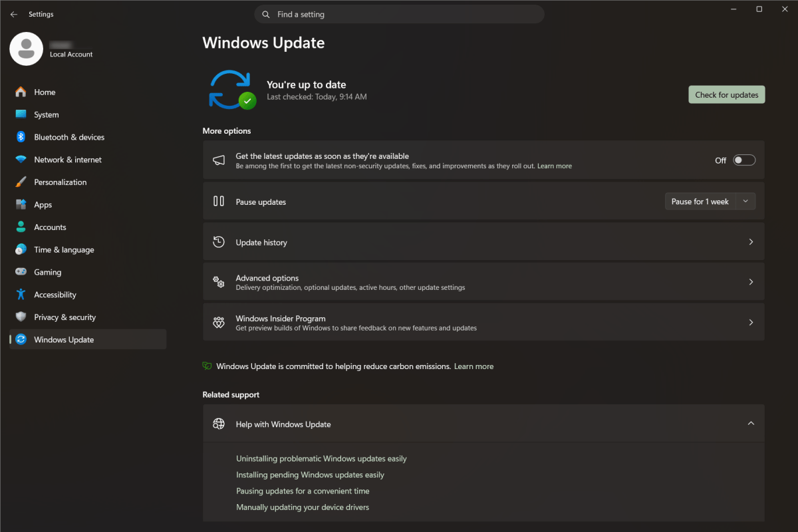Open Bluetooth & devices settings
The image size is (798, 532).
[x=88, y=137]
